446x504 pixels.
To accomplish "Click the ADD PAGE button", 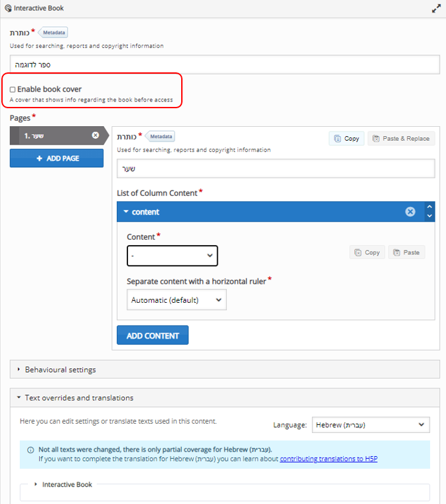I will point(56,159).
